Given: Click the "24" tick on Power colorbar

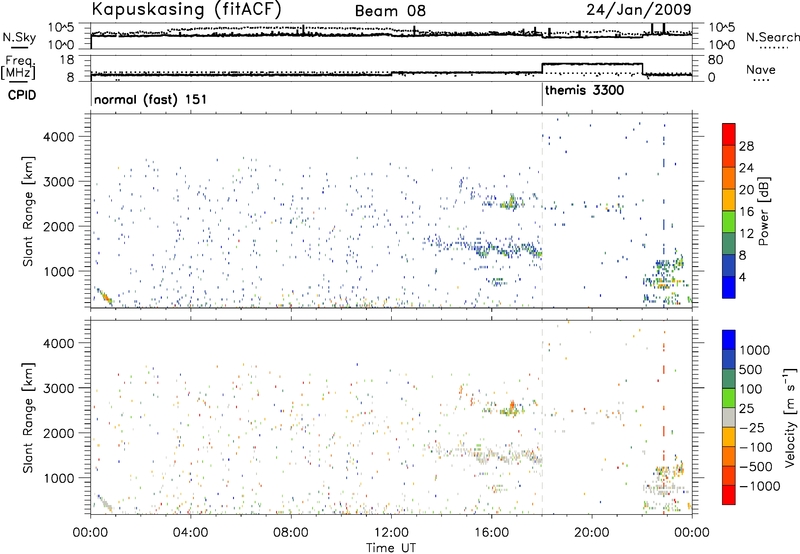Looking at the screenshot, I should [746, 168].
